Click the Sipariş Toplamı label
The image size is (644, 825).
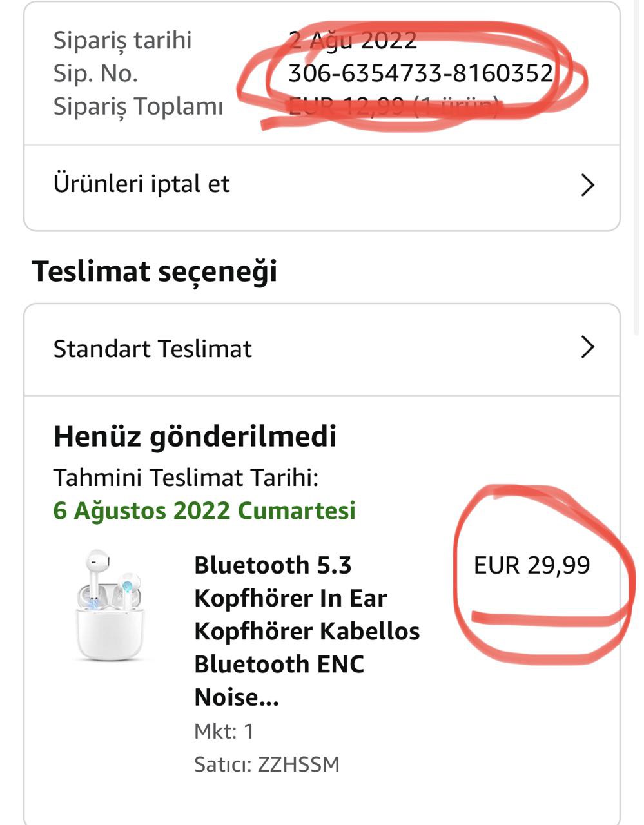[138, 106]
